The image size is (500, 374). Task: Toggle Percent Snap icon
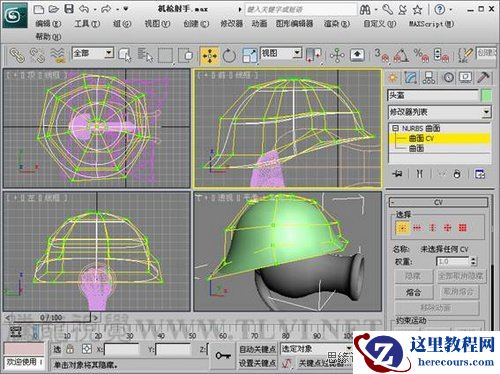pos(421,55)
